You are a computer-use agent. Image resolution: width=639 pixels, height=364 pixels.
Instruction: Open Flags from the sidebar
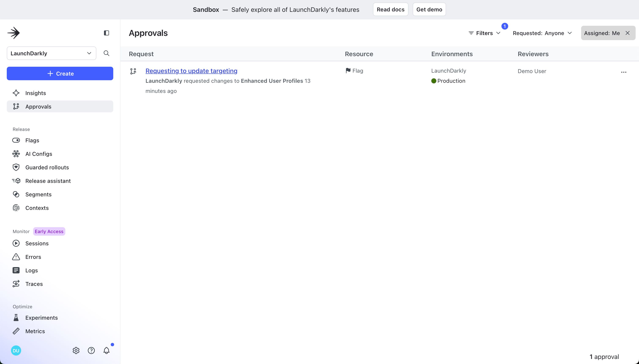pyautogui.click(x=60, y=140)
